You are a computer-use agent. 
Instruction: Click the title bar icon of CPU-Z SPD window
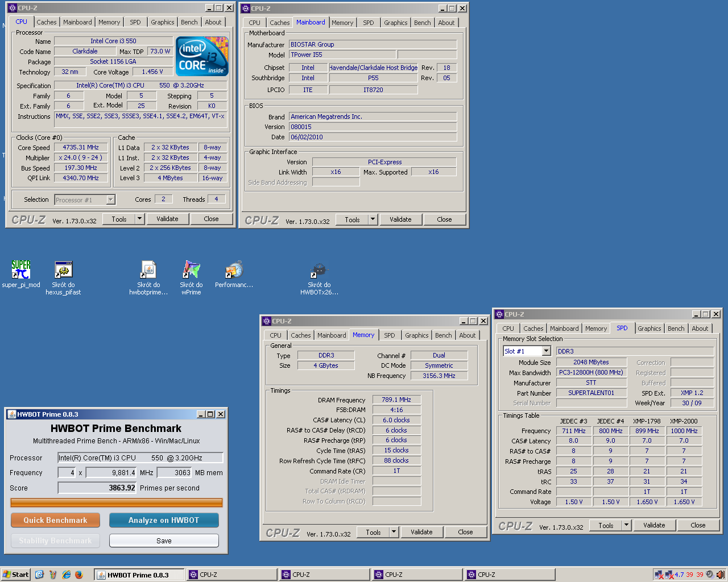click(499, 314)
